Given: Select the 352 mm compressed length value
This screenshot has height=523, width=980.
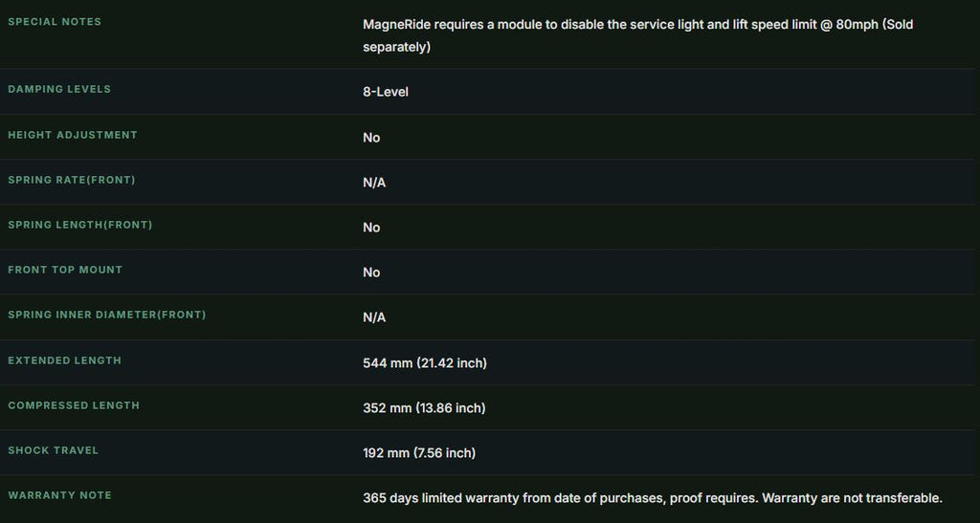Looking at the screenshot, I should 424,407.
